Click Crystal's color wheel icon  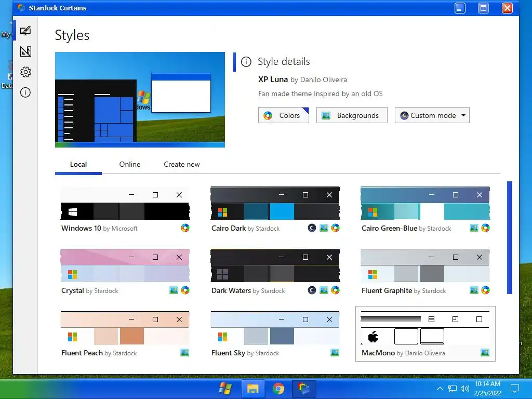tap(185, 290)
